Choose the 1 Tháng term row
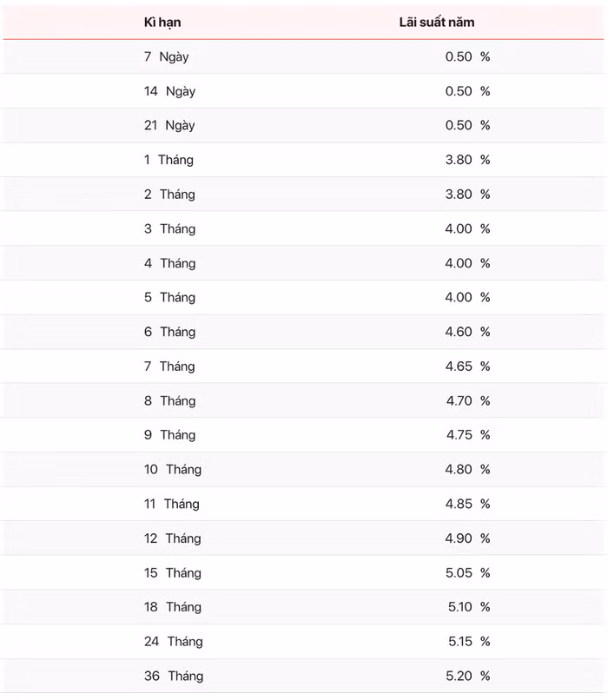 [169, 160]
